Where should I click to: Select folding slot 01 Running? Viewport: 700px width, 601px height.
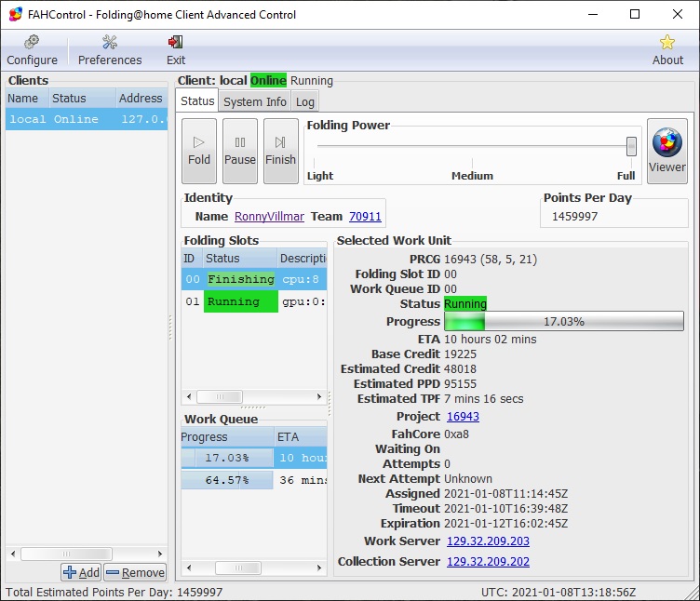254,301
